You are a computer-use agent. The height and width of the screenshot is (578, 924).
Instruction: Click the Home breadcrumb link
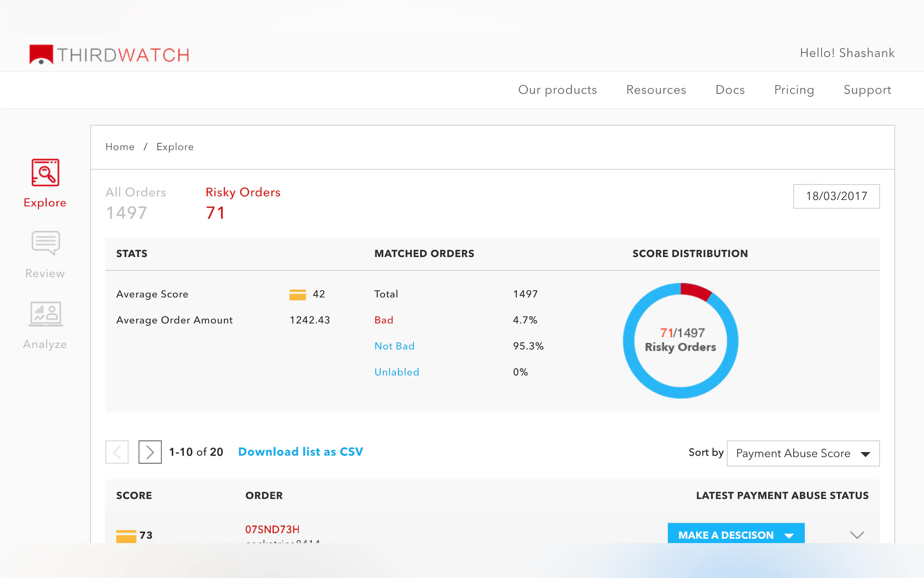(120, 147)
